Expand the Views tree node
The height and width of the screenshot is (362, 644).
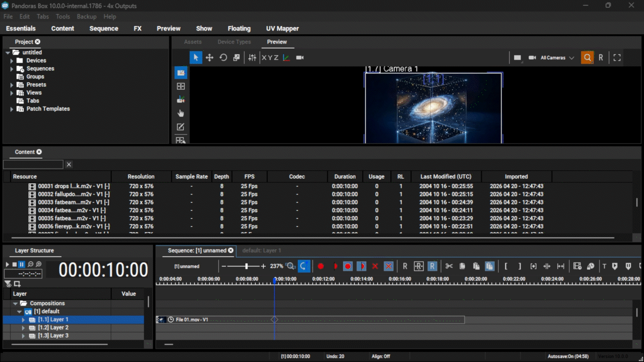tap(12, 93)
